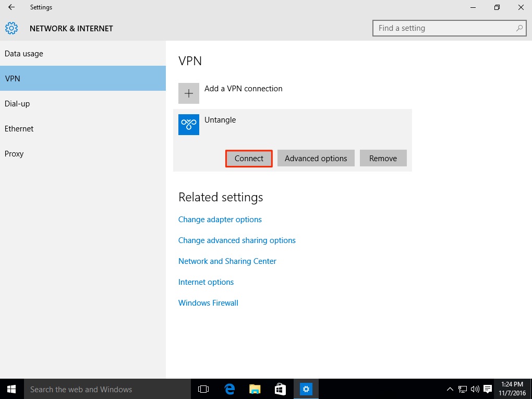The height and width of the screenshot is (399, 532).
Task: Show hidden system tray icons
Action: (450, 389)
